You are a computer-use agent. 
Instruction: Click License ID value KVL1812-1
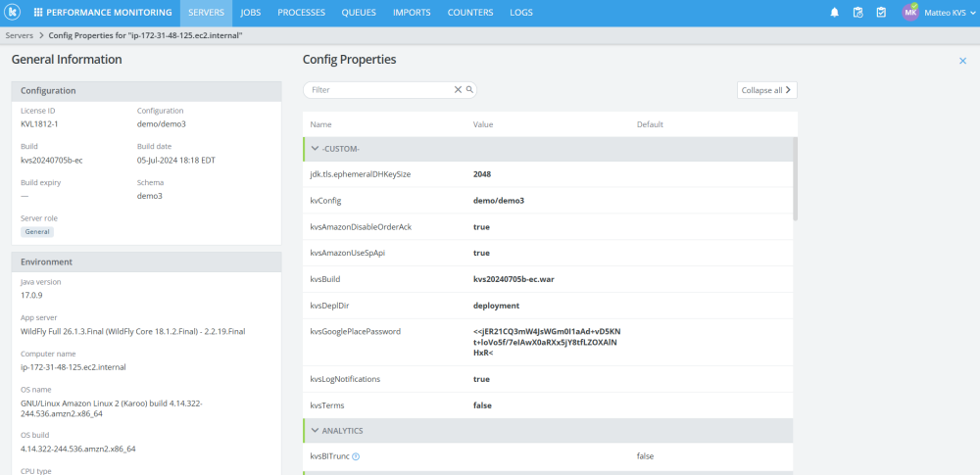click(x=39, y=123)
